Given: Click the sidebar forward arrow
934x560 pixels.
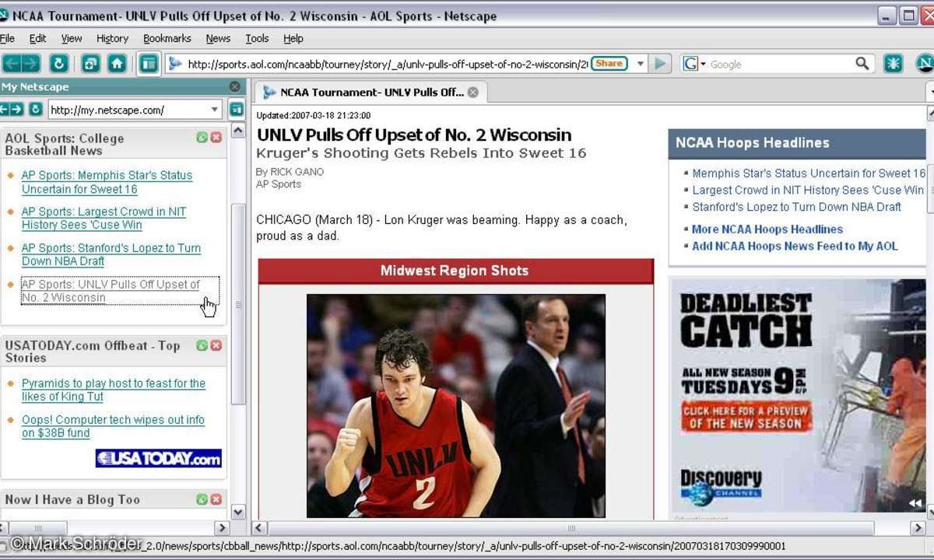Looking at the screenshot, I should [x=16, y=110].
